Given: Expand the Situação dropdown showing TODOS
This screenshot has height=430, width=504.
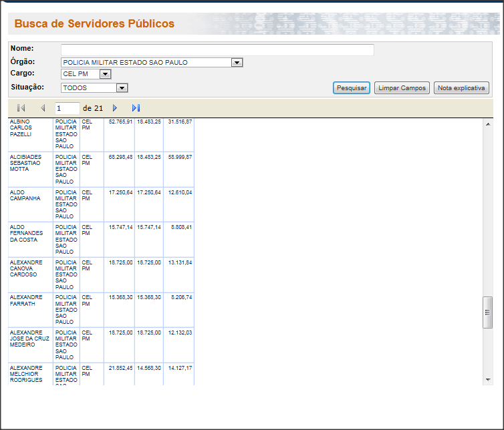Looking at the screenshot, I should click(x=122, y=87).
